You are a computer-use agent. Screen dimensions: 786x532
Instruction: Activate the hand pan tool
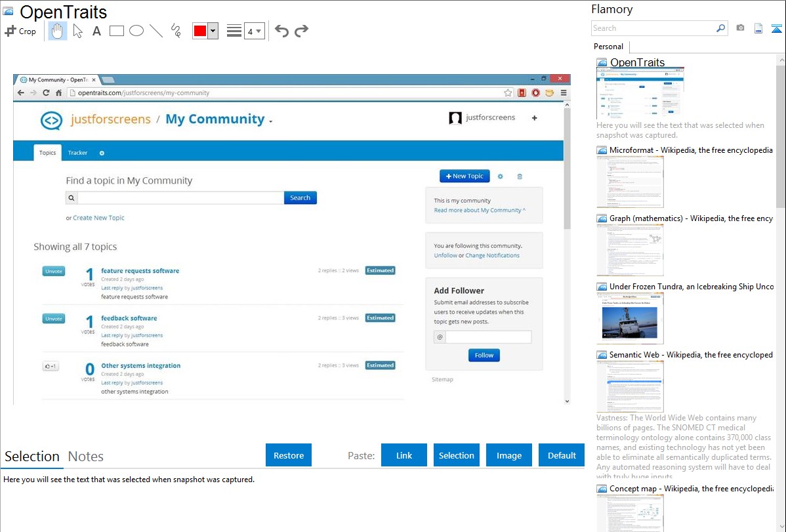click(x=58, y=31)
